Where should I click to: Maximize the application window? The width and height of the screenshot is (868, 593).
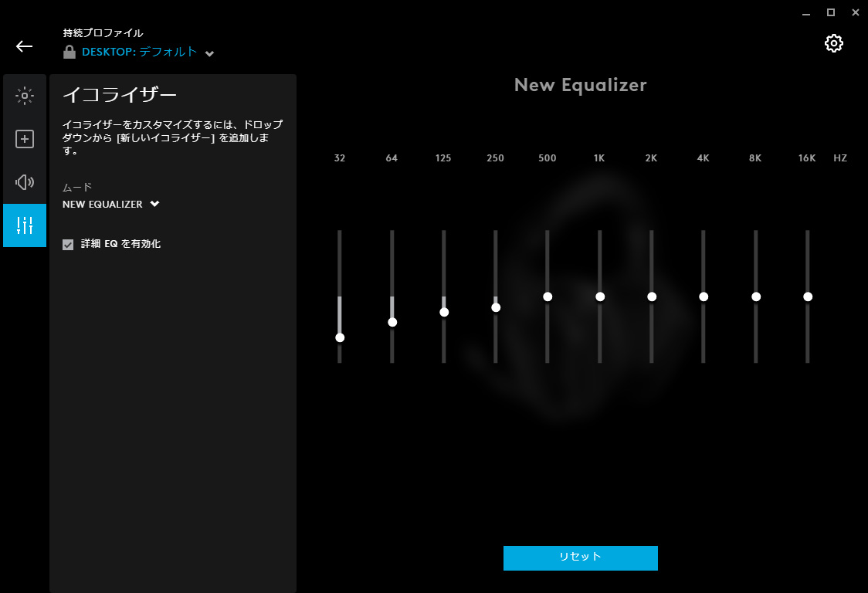tap(831, 12)
